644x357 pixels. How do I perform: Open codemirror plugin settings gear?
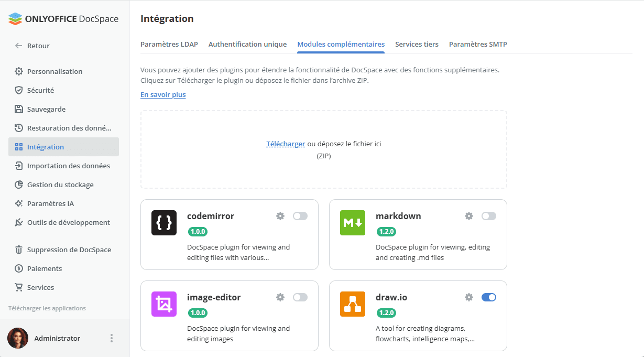280,216
